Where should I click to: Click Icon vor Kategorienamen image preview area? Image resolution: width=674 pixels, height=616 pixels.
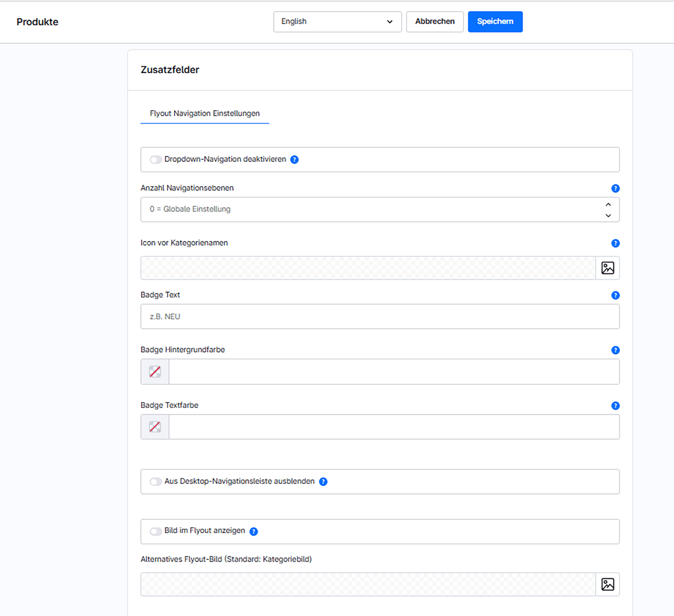pos(368,268)
